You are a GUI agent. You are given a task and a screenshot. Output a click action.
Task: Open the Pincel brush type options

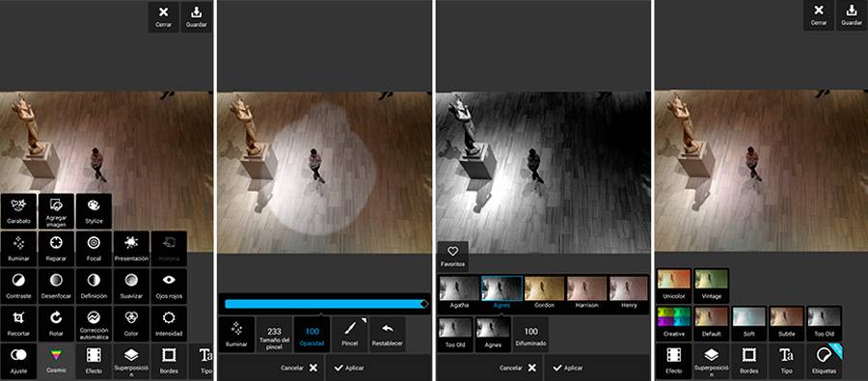(x=350, y=335)
